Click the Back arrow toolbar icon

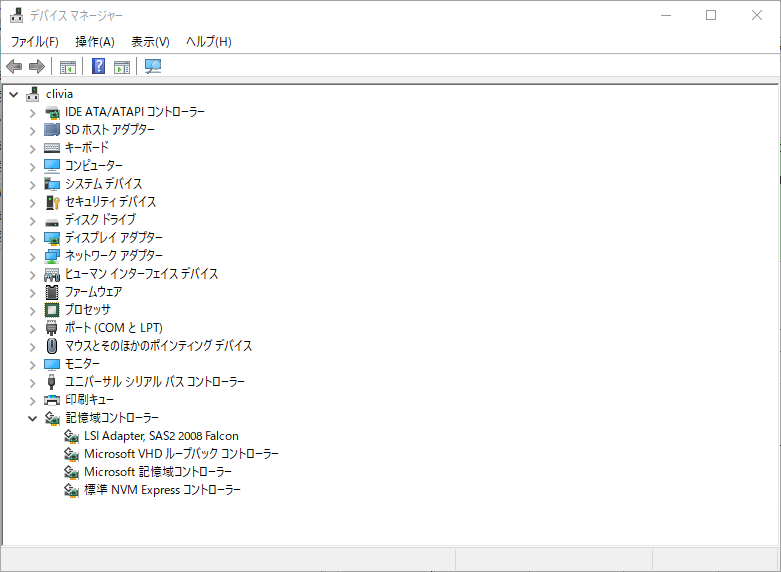pos(14,66)
